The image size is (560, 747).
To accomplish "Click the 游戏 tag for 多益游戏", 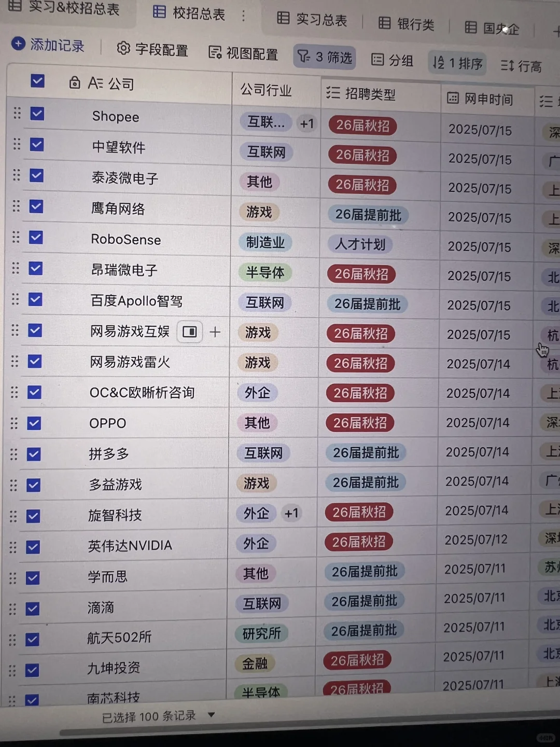I will coord(257,483).
